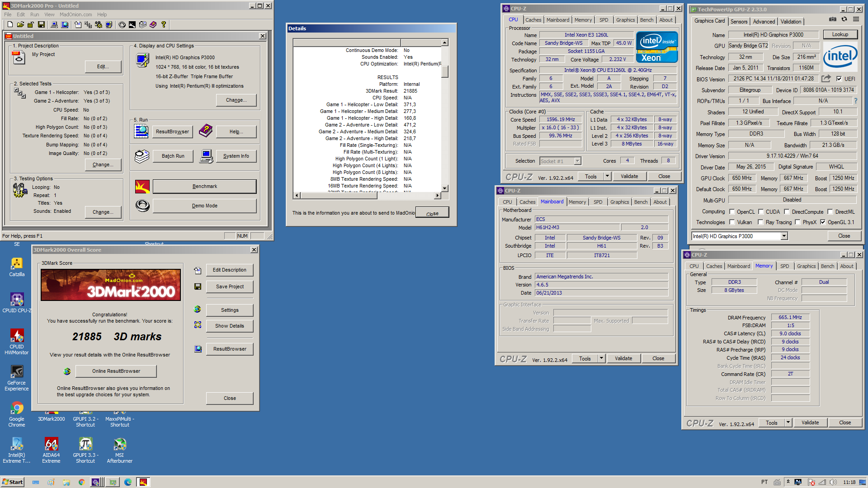
Task: Open the GPU-Z graphics card selector dropdown
Action: point(784,236)
